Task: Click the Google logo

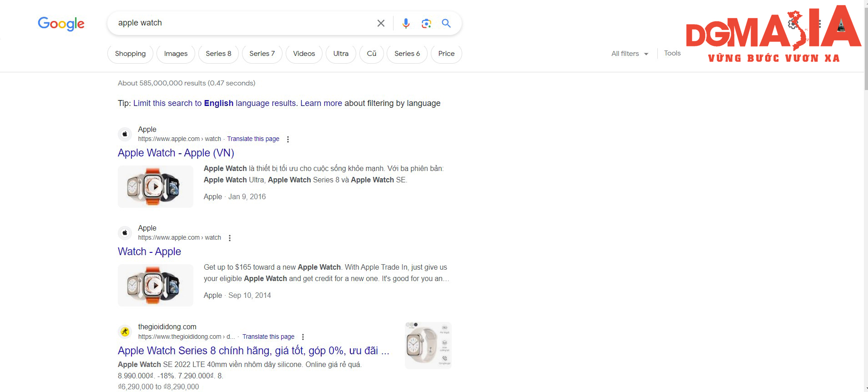Action: click(x=61, y=24)
